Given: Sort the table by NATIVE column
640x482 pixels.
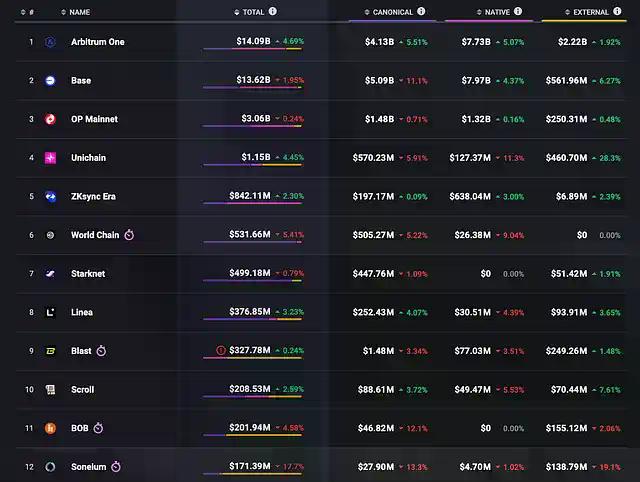Looking at the screenshot, I should [493, 12].
